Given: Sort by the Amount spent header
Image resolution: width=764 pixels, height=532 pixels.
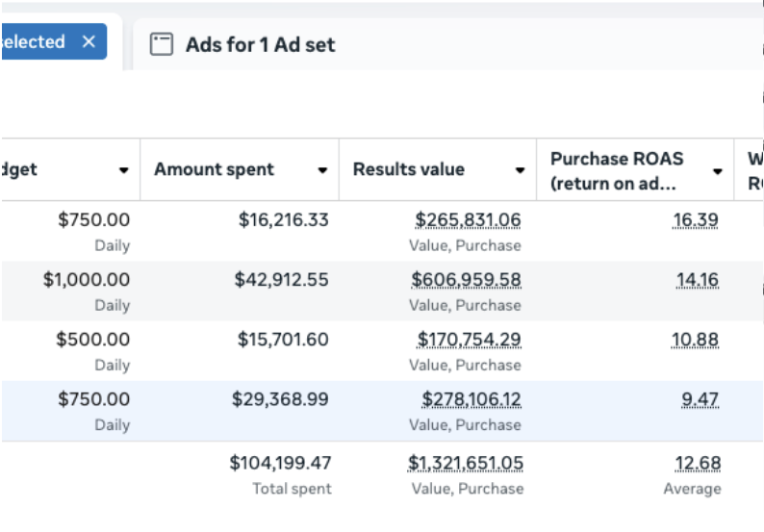Looking at the screenshot, I should click(x=214, y=169).
